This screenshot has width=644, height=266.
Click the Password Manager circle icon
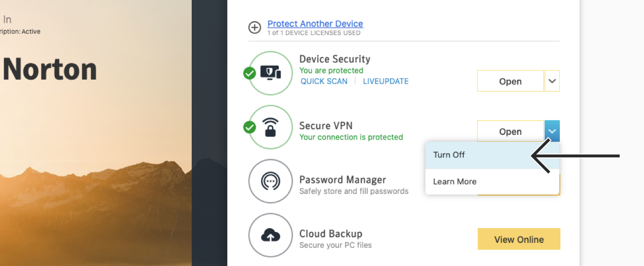[x=271, y=181]
